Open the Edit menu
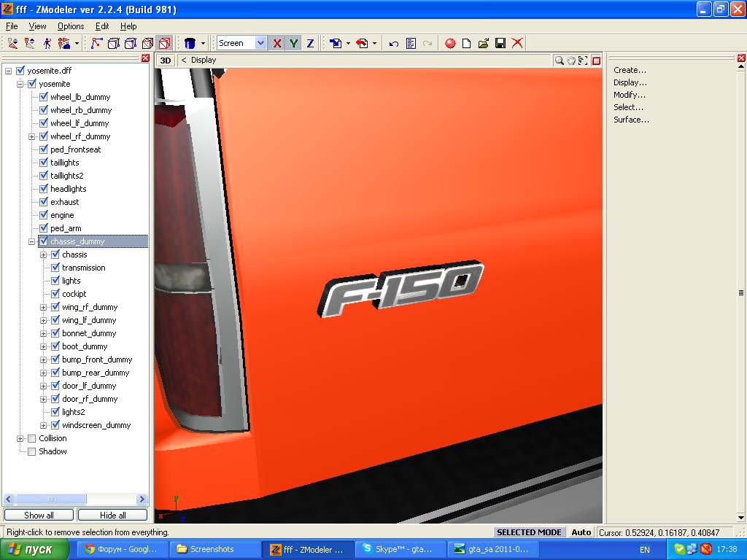747x560 pixels. point(102,26)
